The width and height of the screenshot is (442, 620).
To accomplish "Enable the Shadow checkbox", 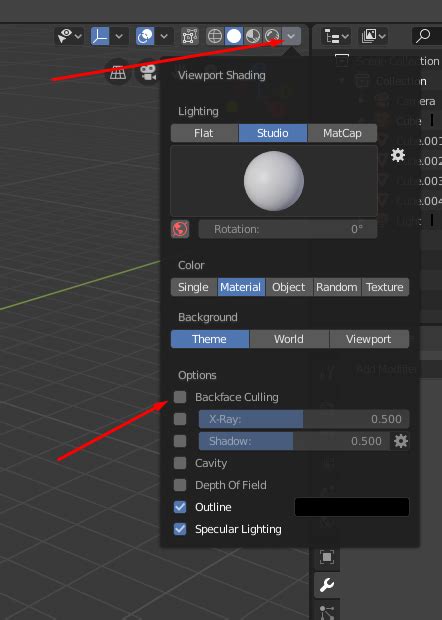I will click(180, 441).
